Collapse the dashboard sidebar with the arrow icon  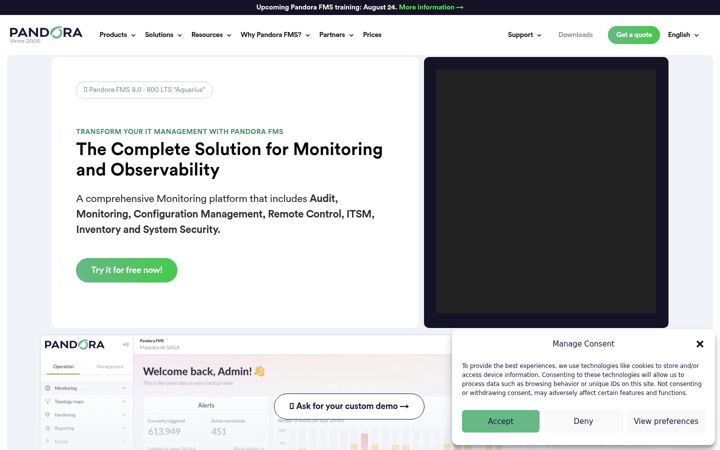(x=125, y=345)
